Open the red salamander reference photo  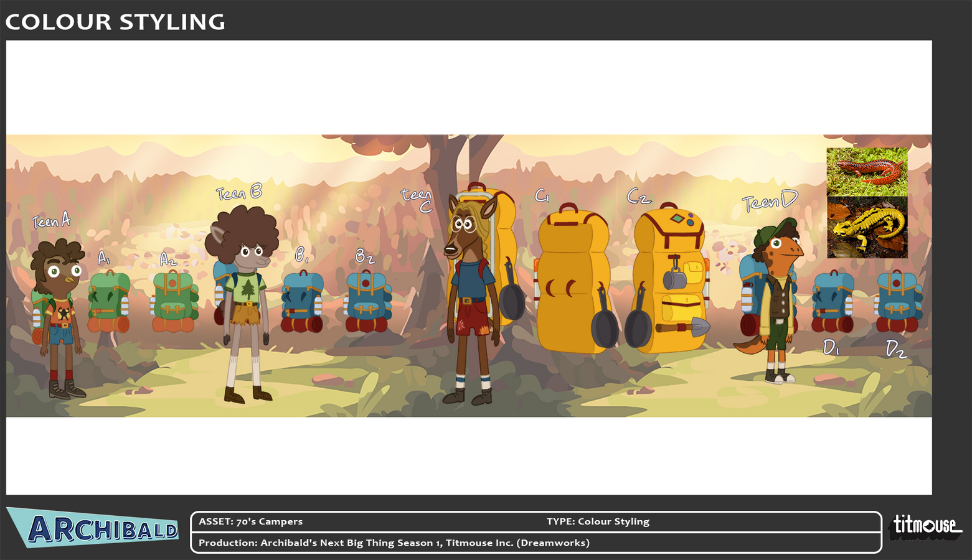coord(867,171)
